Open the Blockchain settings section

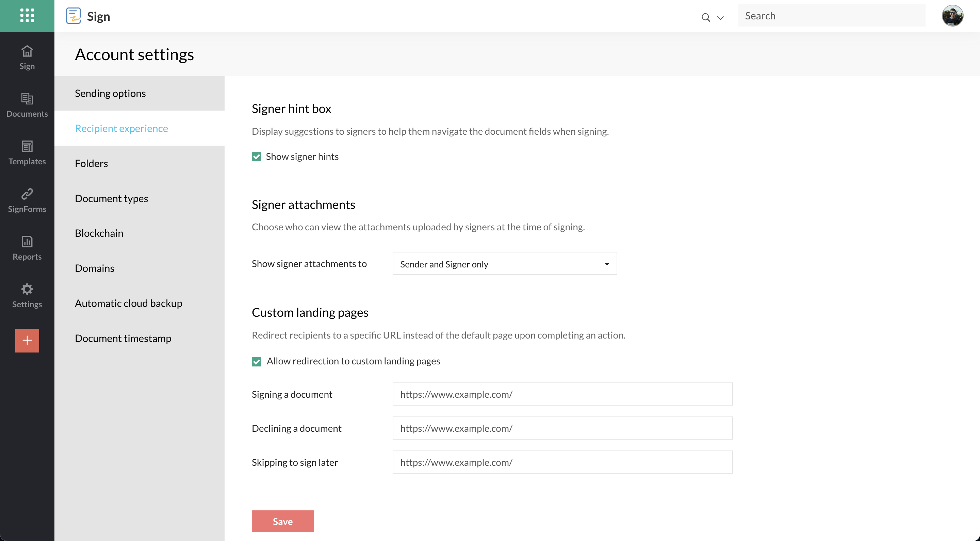point(99,233)
